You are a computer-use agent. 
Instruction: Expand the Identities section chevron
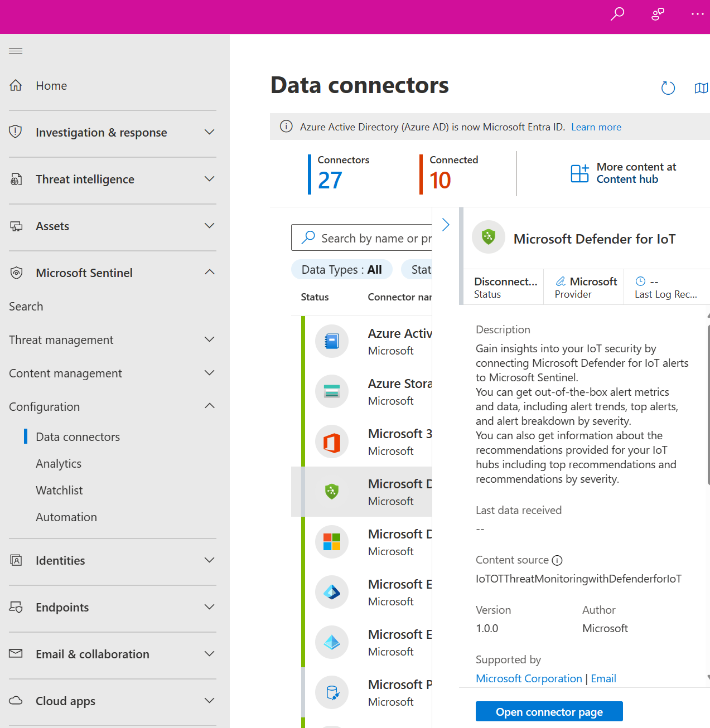point(210,560)
